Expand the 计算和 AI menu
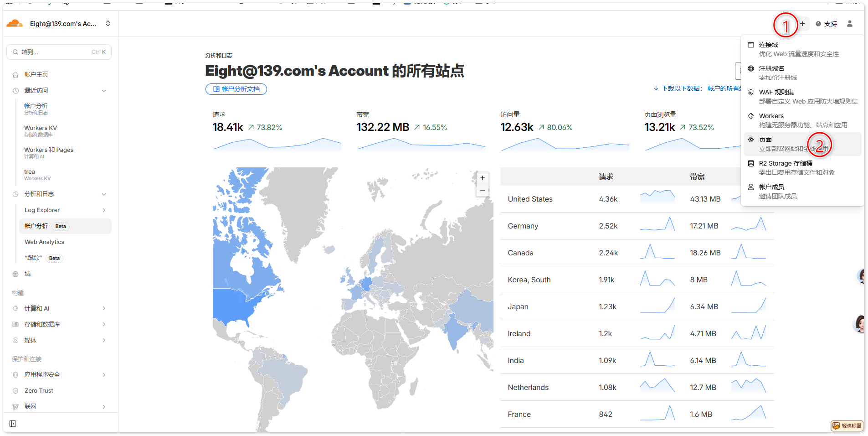 pyautogui.click(x=104, y=309)
